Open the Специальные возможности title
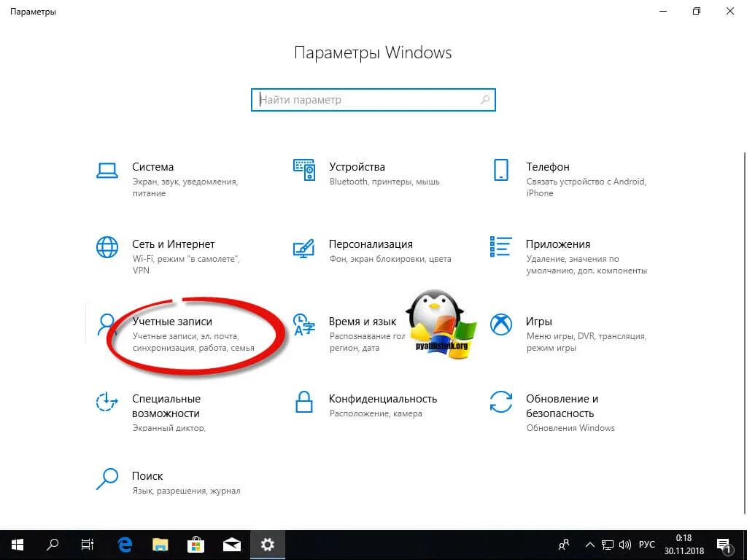This screenshot has height=560, width=747. click(166, 405)
